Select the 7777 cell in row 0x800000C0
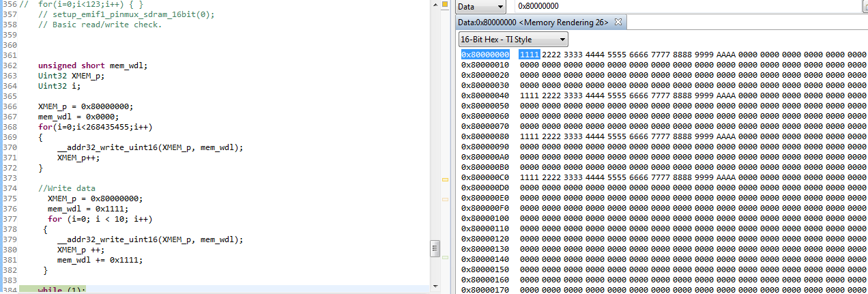 pyautogui.click(x=660, y=177)
